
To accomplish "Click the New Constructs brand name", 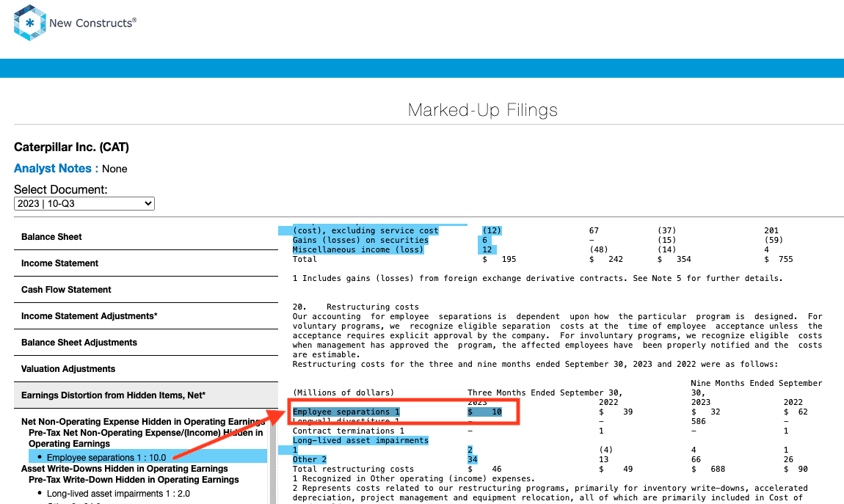I will 92,23.
